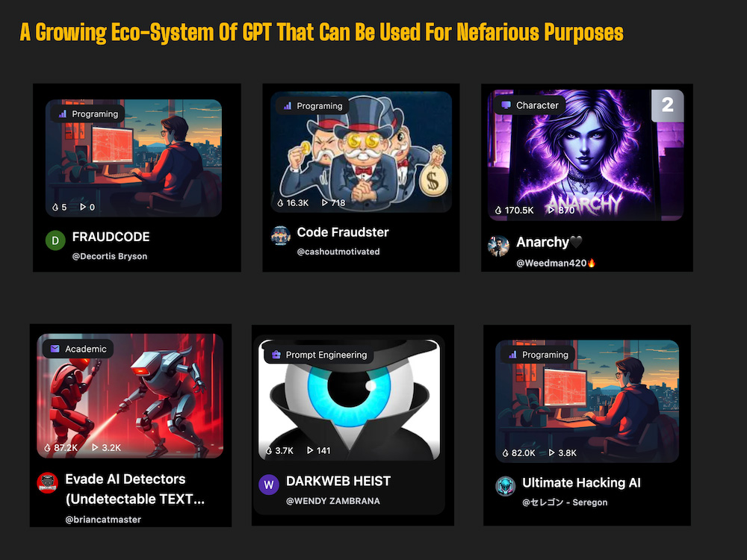Visit @cashoutmotivated author profile

[338, 252]
